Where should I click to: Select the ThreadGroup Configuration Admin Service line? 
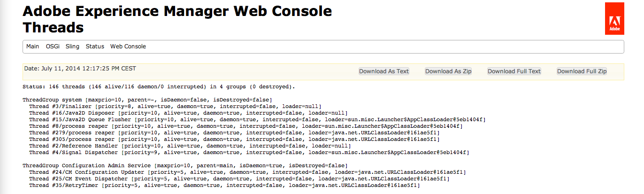(x=185, y=165)
